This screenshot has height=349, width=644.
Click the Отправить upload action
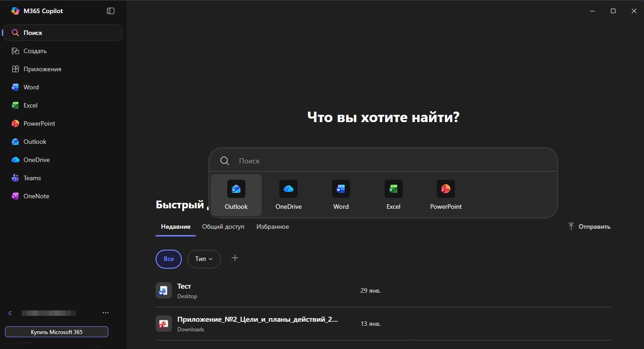[589, 226]
